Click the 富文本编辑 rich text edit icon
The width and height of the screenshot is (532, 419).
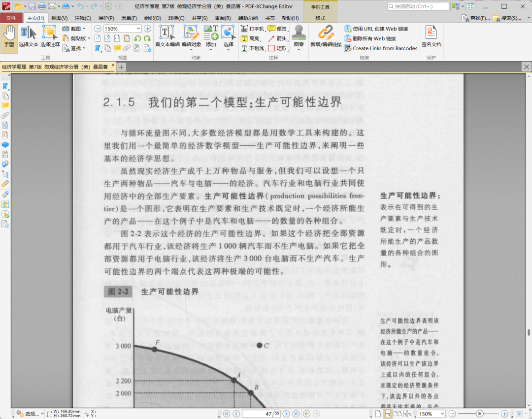[167, 36]
